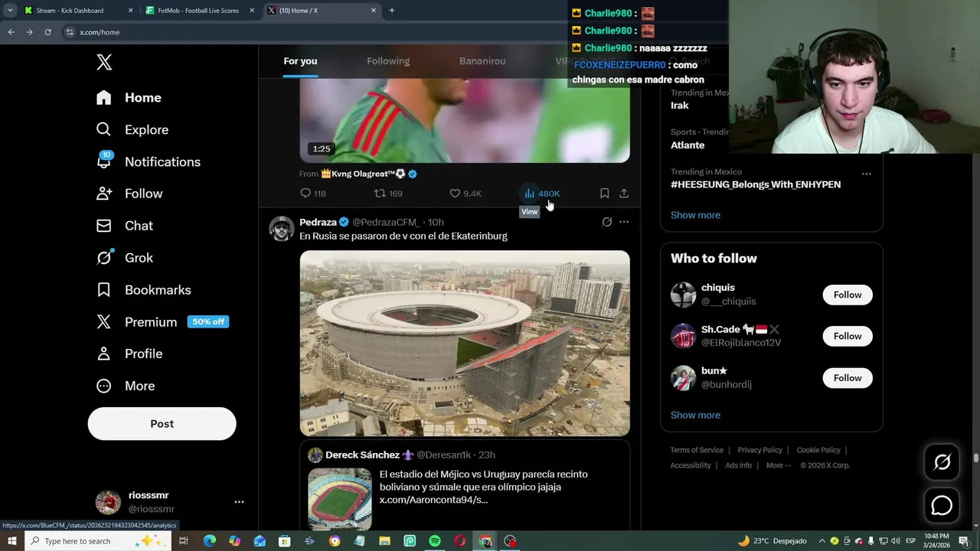Open Bookmarks in sidebar
The image size is (980, 551).
(143, 290)
